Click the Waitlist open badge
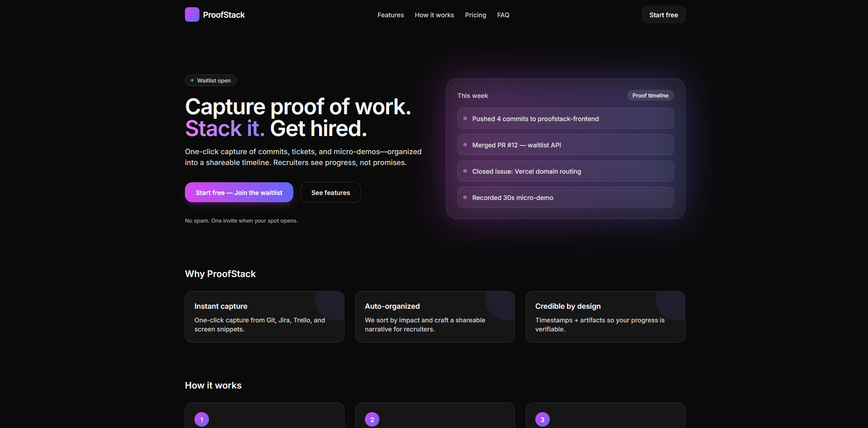 pyautogui.click(x=210, y=80)
